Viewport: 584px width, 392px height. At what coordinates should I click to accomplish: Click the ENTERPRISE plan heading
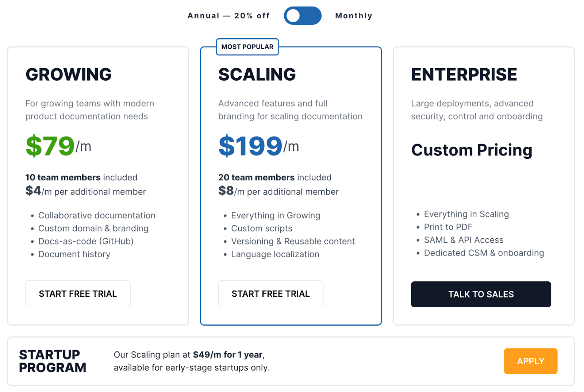464,74
